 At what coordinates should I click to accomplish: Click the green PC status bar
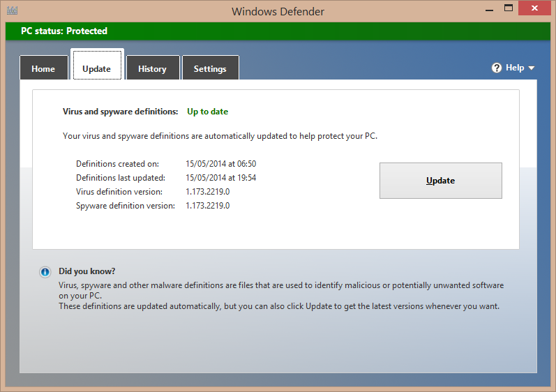(x=278, y=31)
